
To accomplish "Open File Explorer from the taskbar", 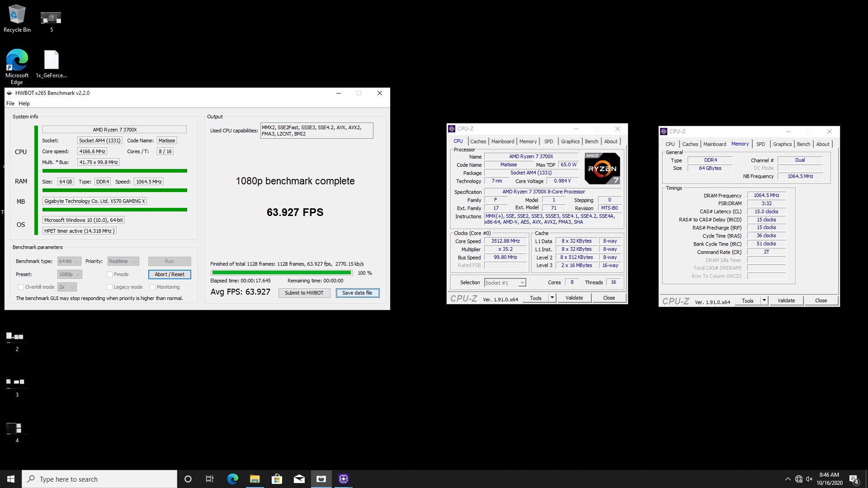I will (x=255, y=479).
